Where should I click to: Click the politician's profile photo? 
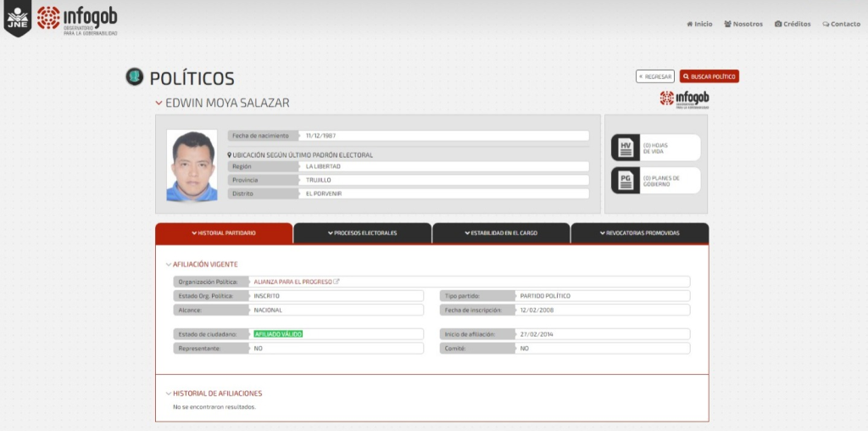pyautogui.click(x=192, y=165)
